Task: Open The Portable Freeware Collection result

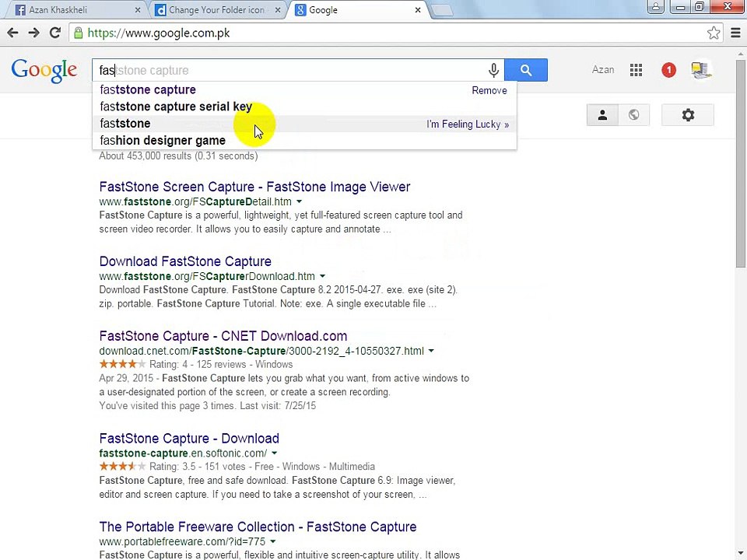Action: [258, 527]
